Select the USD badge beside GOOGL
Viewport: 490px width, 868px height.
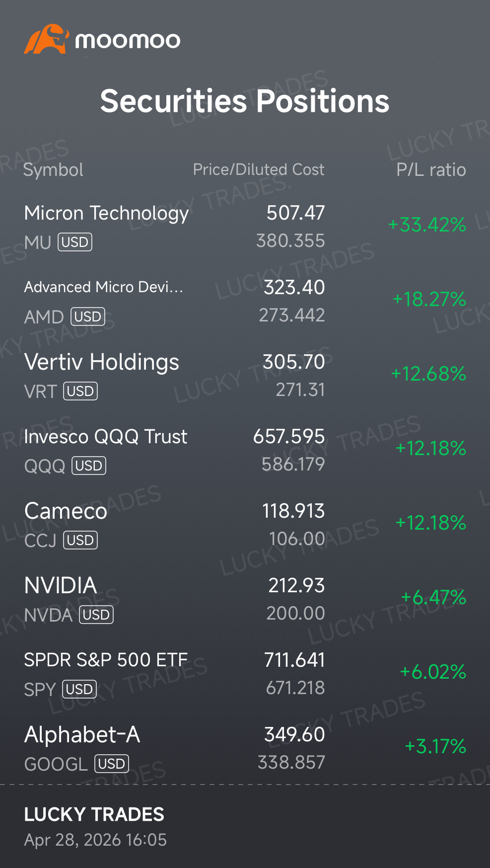112,764
